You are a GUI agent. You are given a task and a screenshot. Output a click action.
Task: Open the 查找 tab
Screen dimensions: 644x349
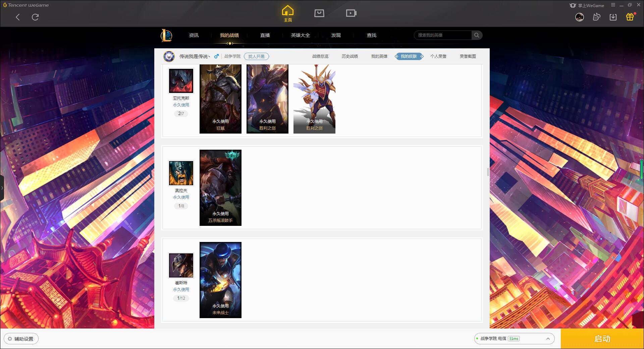point(372,35)
